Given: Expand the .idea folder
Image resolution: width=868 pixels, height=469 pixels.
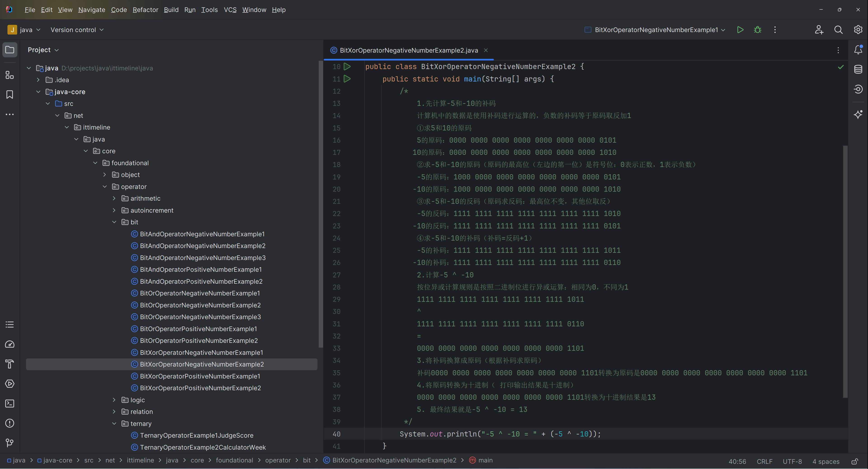Looking at the screenshot, I should coord(38,80).
